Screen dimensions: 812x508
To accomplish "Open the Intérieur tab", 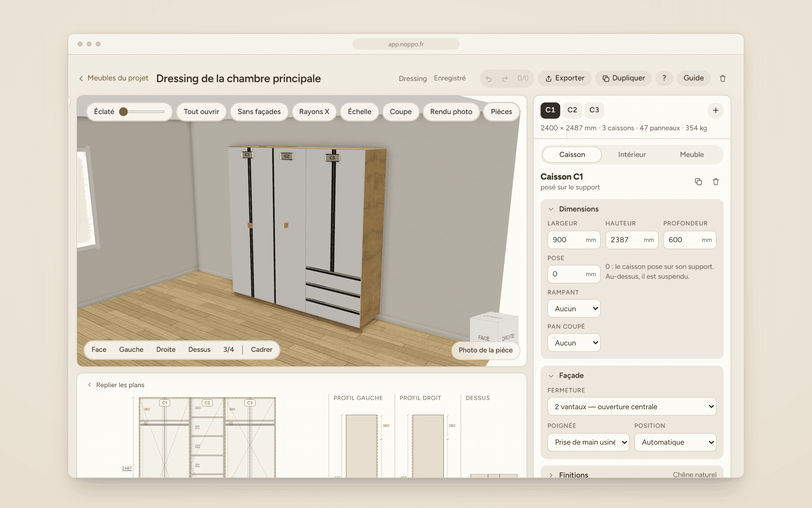I will (x=632, y=155).
